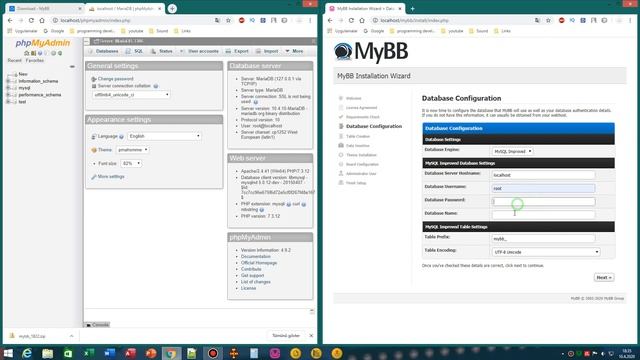Click the Database Server Hostname field

coord(543,175)
